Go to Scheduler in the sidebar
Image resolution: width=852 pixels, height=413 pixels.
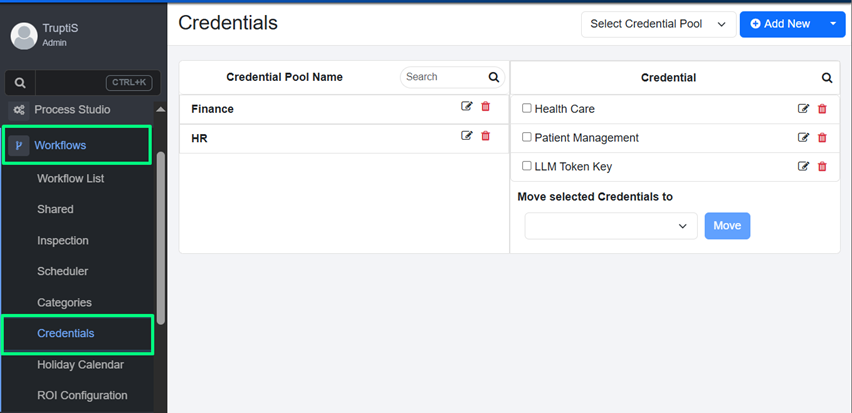click(x=62, y=271)
